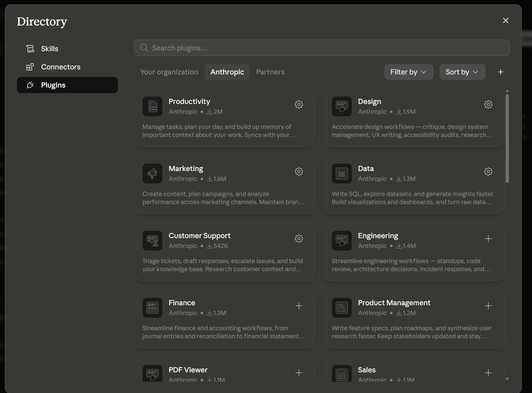Open settings gear for Marketing plugin

(299, 172)
